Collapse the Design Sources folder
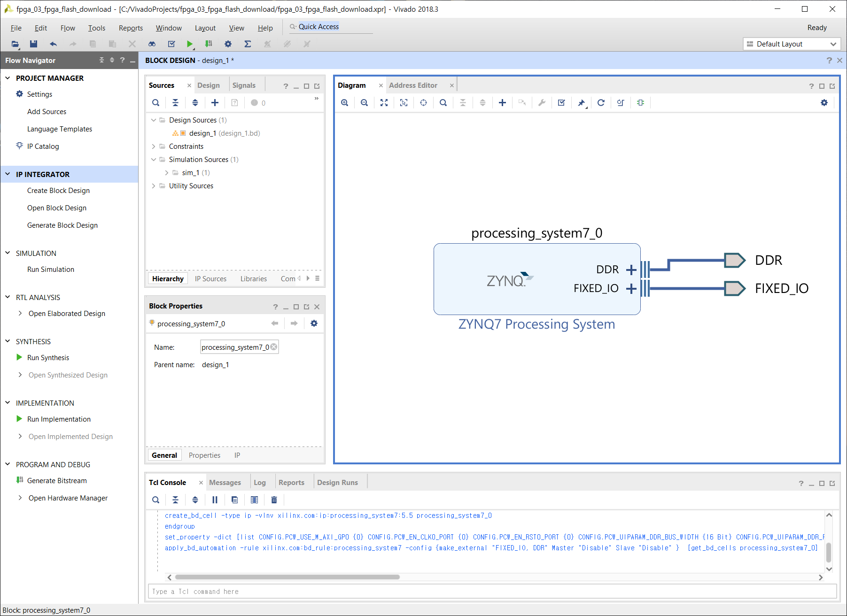Image resolution: width=847 pixels, height=616 pixels. (153, 120)
